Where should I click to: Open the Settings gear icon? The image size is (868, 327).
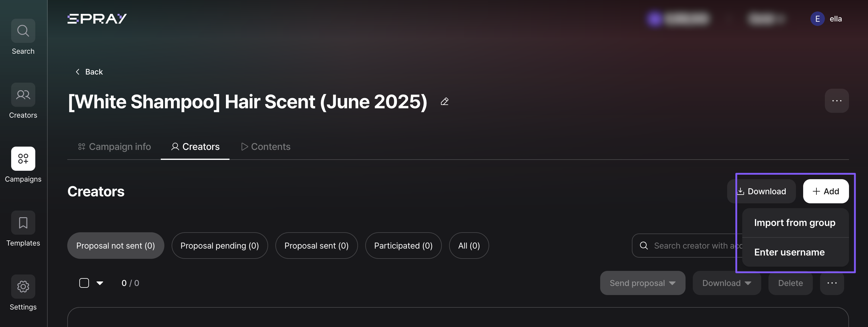pos(23,287)
